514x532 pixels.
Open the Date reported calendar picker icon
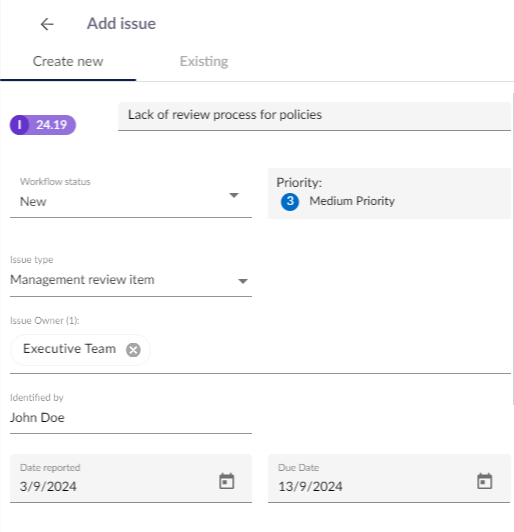(x=226, y=481)
